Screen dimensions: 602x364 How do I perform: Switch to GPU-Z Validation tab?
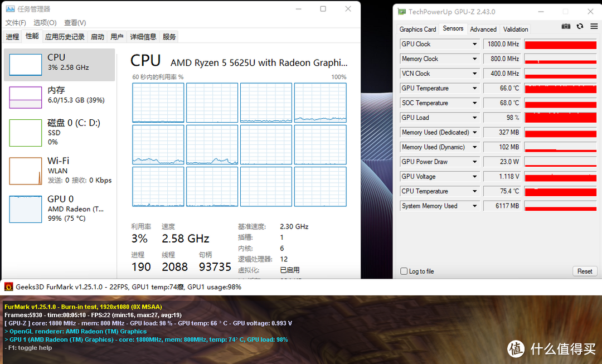point(516,29)
